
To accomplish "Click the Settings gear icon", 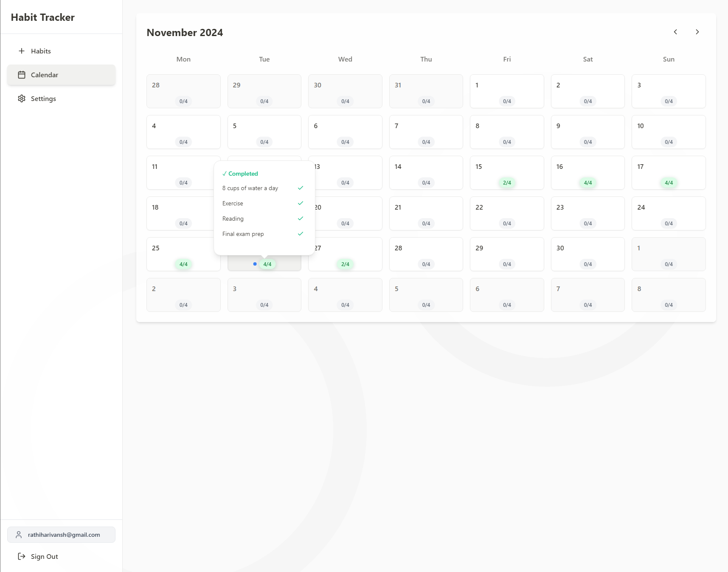I will click(x=22, y=98).
